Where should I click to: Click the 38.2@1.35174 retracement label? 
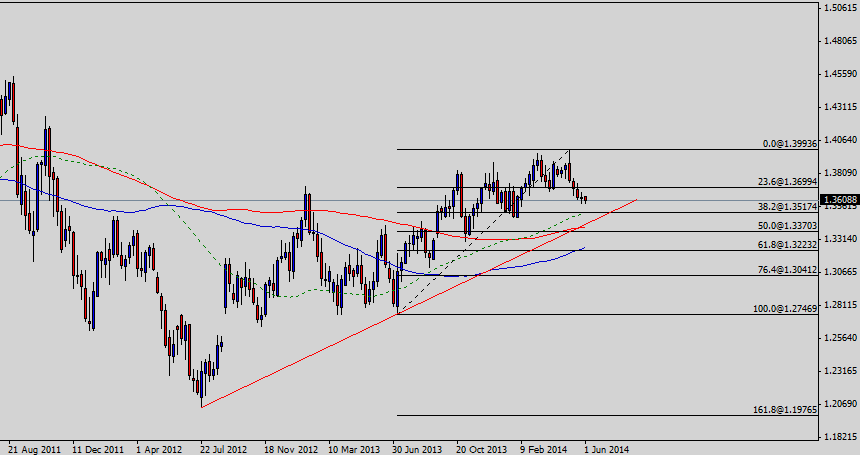tap(790, 207)
